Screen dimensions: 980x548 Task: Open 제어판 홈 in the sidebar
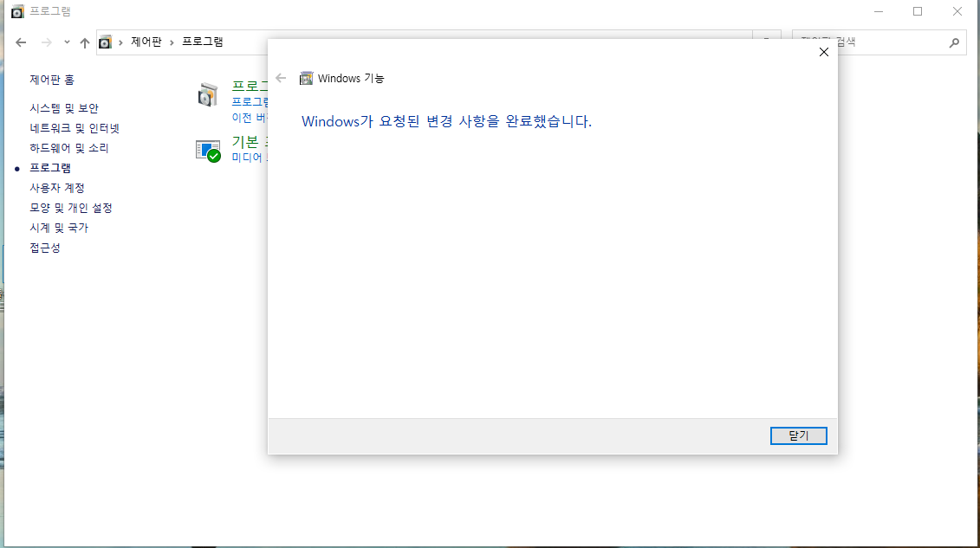52,80
